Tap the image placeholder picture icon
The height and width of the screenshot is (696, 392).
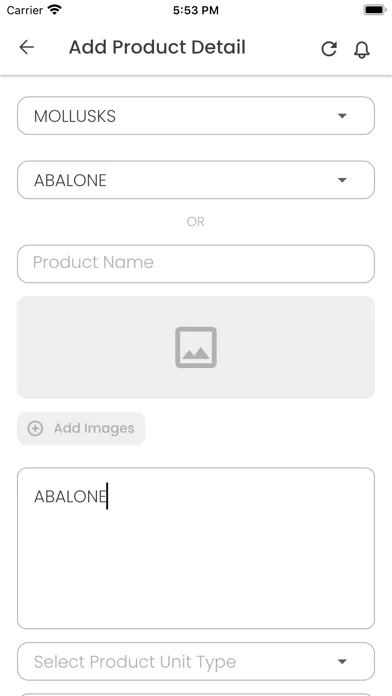pyautogui.click(x=196, y=348)
